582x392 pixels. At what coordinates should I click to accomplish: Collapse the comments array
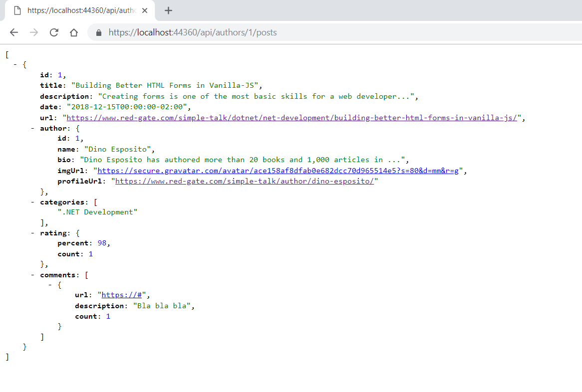coord(33,275)
